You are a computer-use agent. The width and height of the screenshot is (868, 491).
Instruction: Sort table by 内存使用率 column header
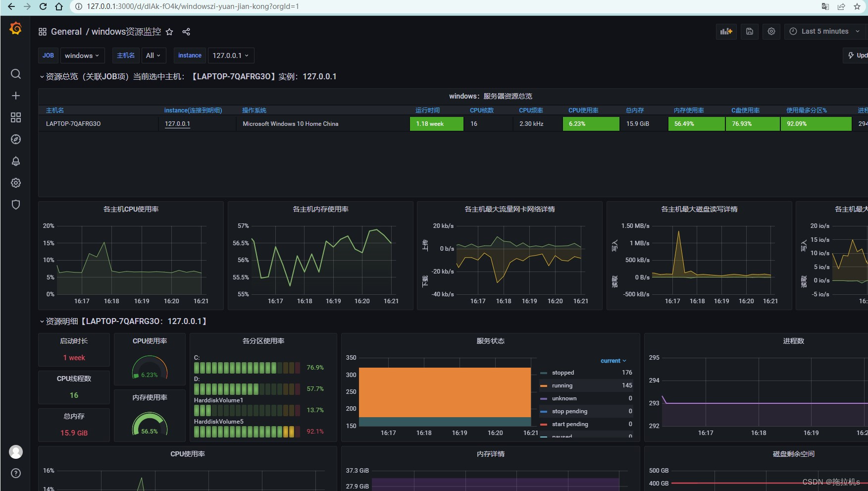tap(689, 110)
